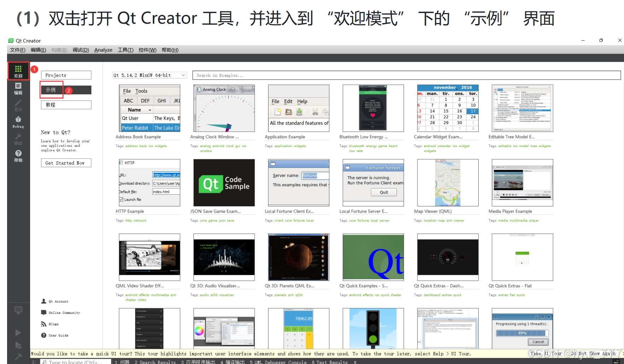
Task: Start debugging with the Run-with-bug icon
Action: (18, 345)
